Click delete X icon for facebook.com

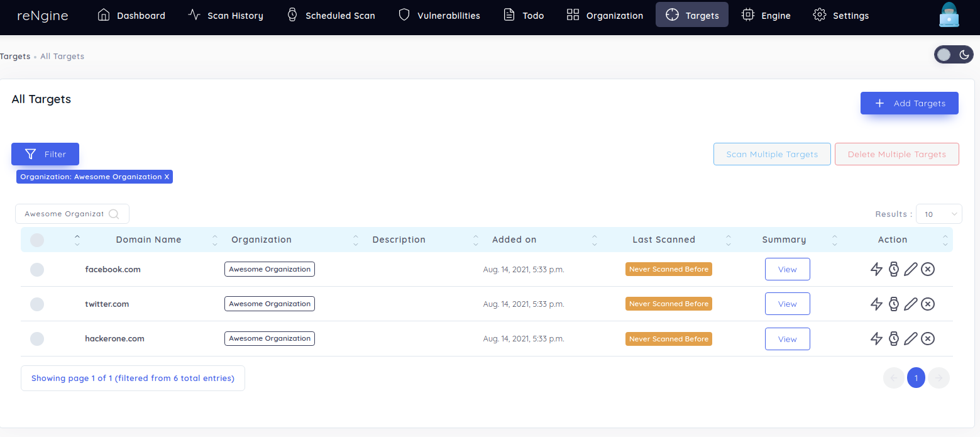tap(928, 270)
